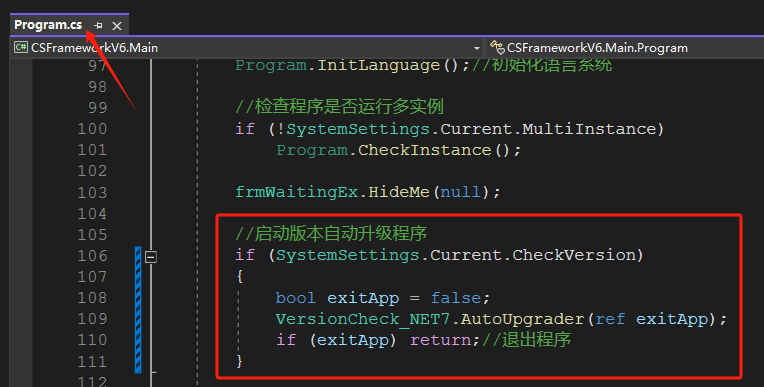Click the C# project icon beside CSFrameworkV6.Main
Image resolution: width=764 pixels, height=387 pixels.
pos(20,47)
